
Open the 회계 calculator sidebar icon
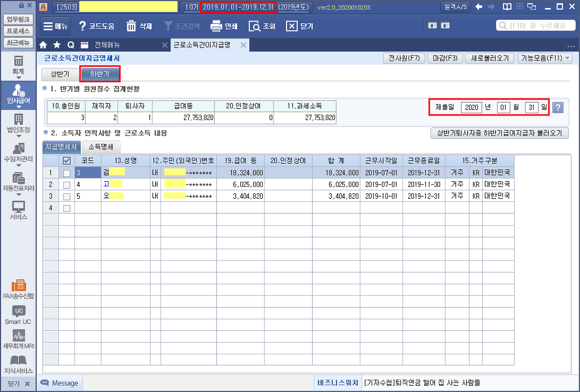[18, 61]
